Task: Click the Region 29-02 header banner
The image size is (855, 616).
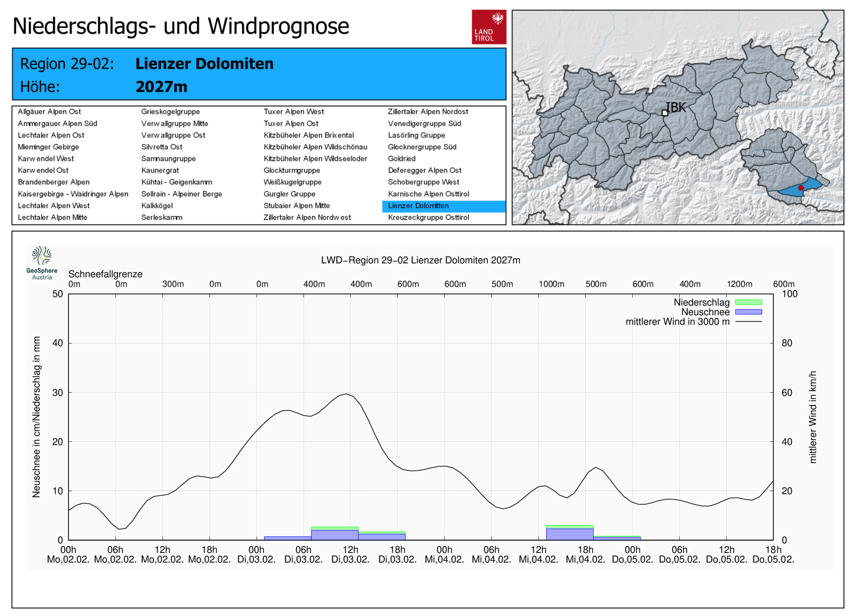Action: tap(259, 74)
